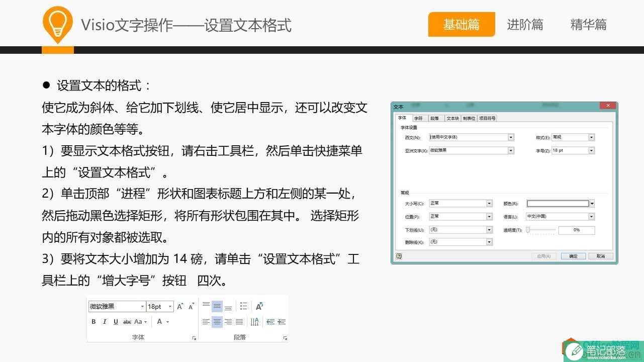The image size is (644, 362).
Task: Click the 0% transparency value field
Action: 577,230
